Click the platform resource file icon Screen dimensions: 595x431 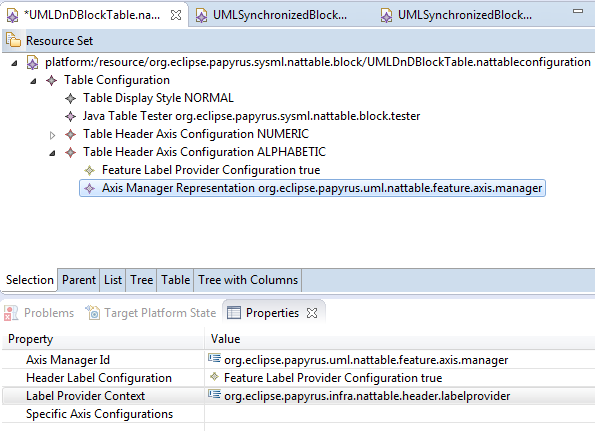point(32,63)
